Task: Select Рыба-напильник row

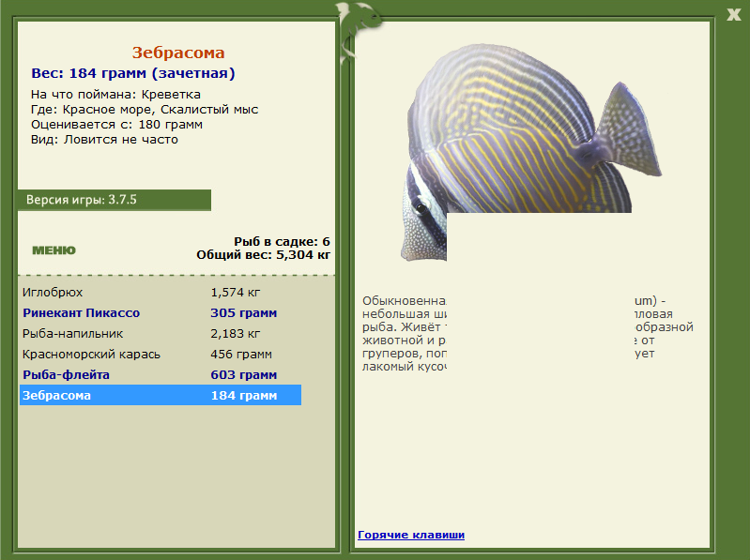Action: 161,334
